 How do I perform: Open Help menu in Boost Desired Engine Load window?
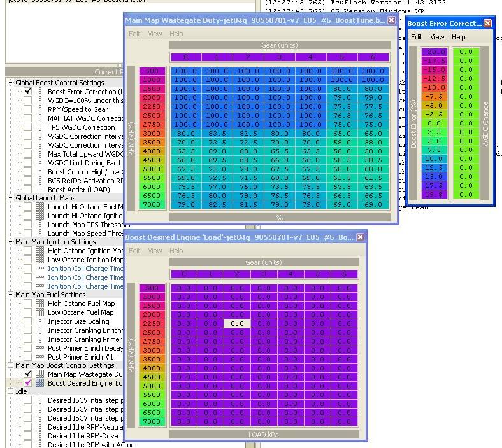click(x=176, y=251)
